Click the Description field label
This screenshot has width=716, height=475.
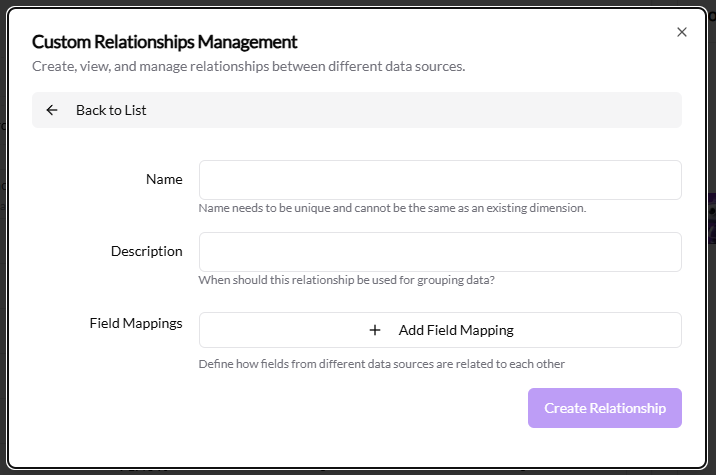(146, 252)
